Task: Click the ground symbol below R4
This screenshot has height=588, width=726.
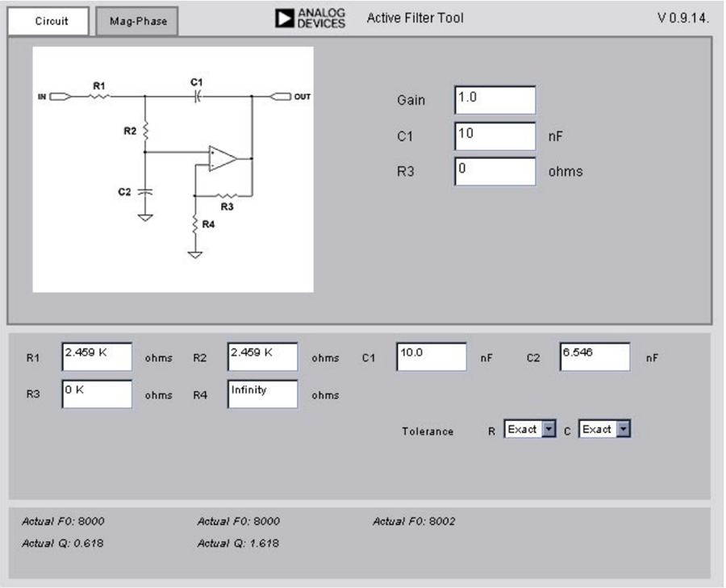Action: click(195, 254)
